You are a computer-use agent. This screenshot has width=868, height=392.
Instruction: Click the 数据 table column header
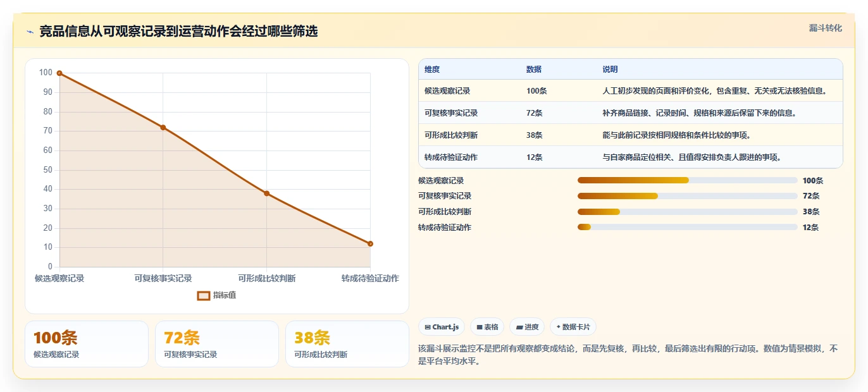pyautogui.click(x=534, y=70)
